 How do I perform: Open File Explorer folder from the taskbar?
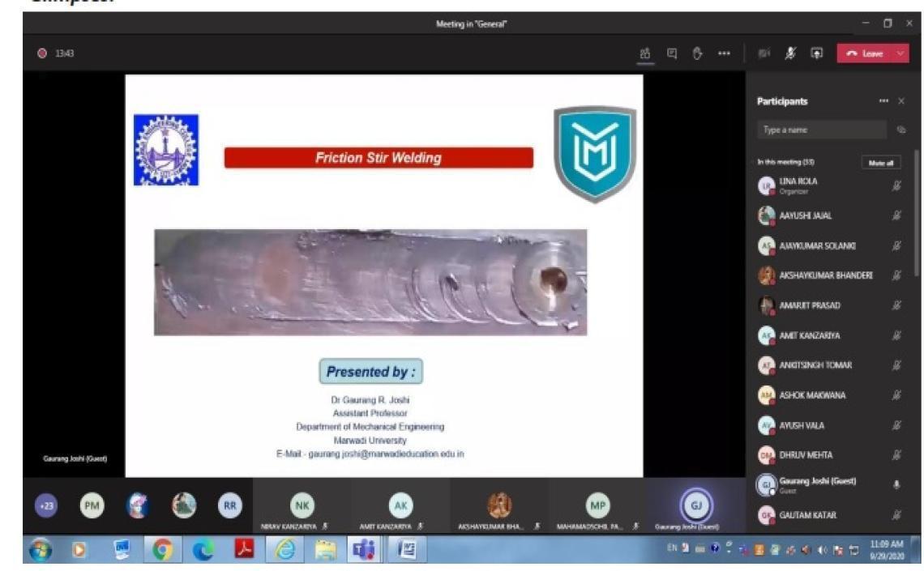[x=325, y=550]
